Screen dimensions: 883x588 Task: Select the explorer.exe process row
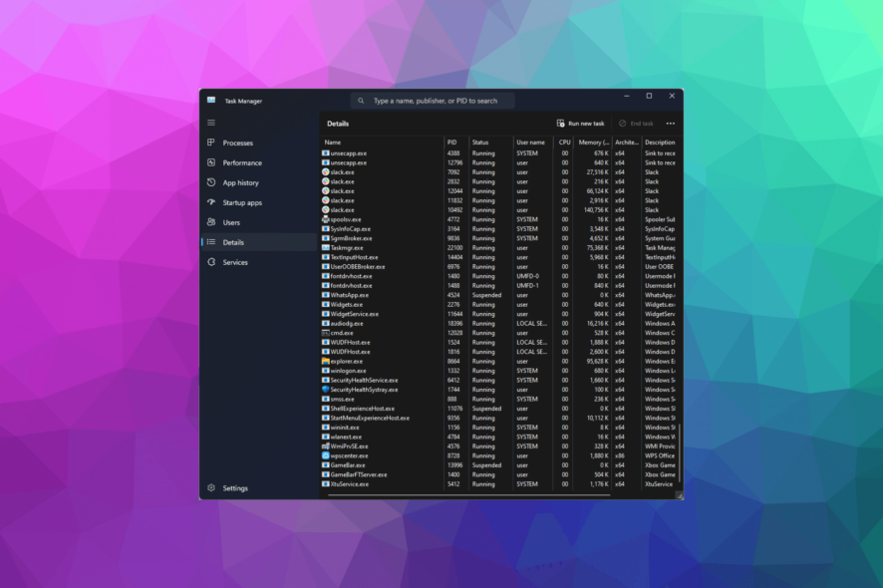point(499,361)
